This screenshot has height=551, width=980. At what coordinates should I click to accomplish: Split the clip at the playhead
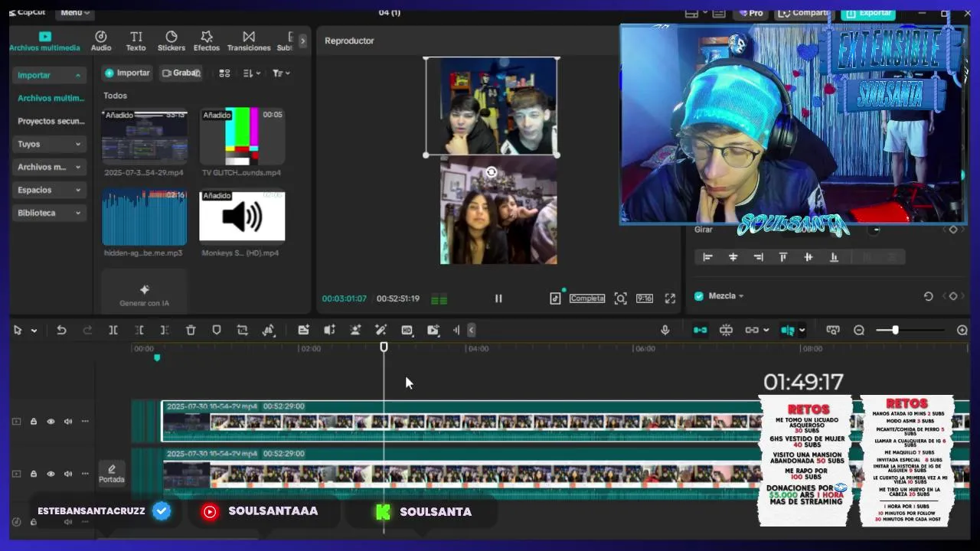pos(113,330)
